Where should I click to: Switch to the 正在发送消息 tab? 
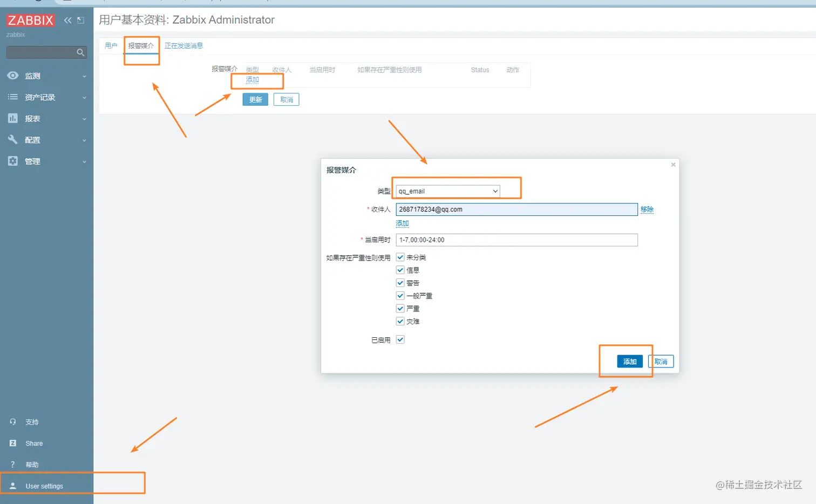pos(183,46)
